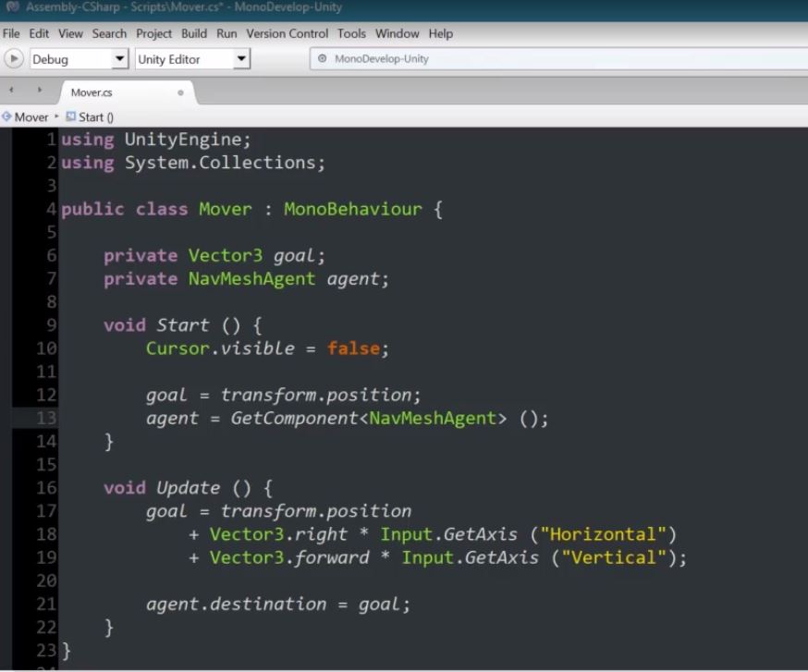Screen dimensions: 808x672
Task: Click the Mover class icon in the breadcrumb
Action: click(x=6, y=116)
